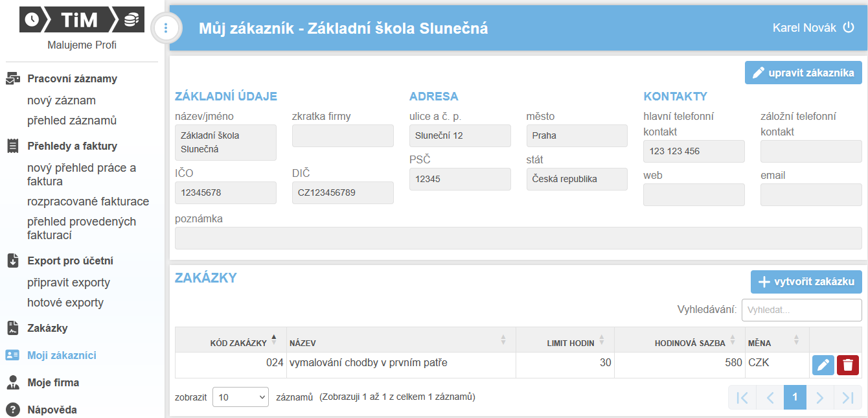The height and width of the screenshot is (418, 868).
Task: Click the TiM logo in the sidebar
Action: pyautogui.click(x=82, y=20)
